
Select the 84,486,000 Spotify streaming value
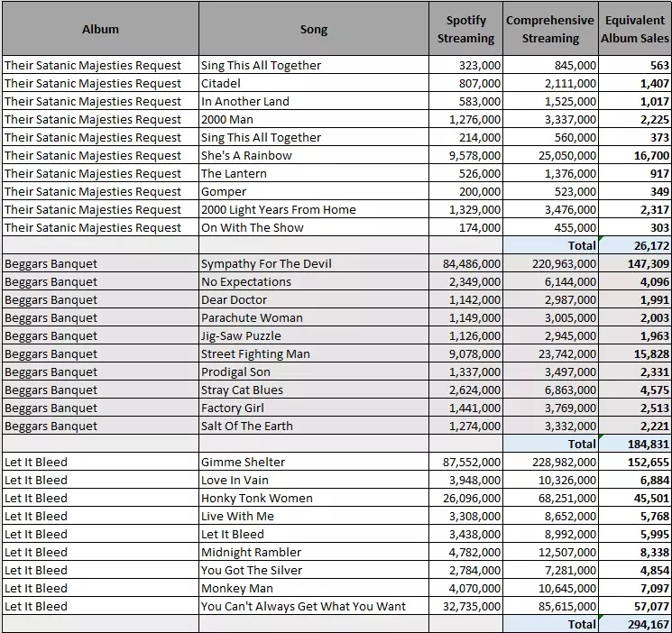[465, 263]
